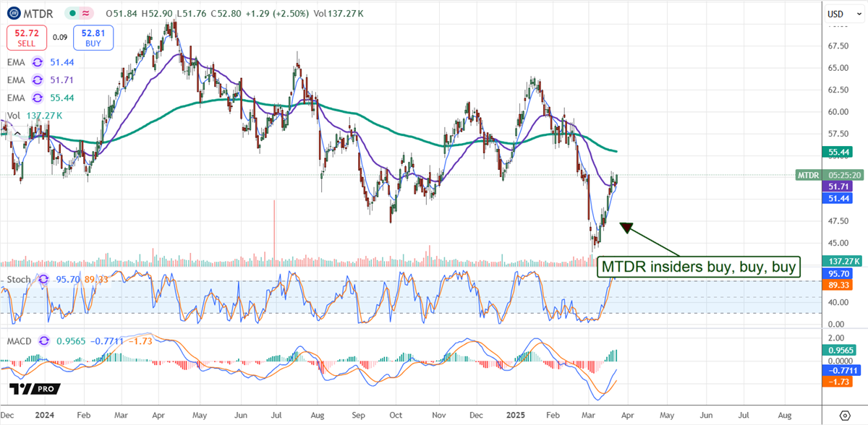Click the MTDR symbol name in legend
This screenshot has height=425, width=868.
coord(39,14)
